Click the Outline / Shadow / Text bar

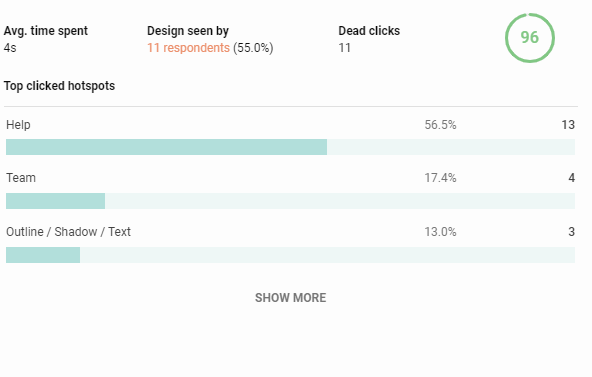[290, 255]
